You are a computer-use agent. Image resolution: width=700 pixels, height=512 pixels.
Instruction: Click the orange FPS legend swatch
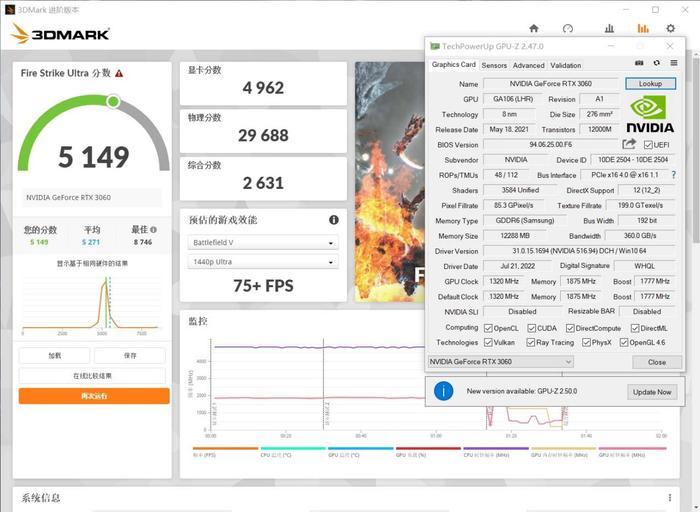coord(225,448)
